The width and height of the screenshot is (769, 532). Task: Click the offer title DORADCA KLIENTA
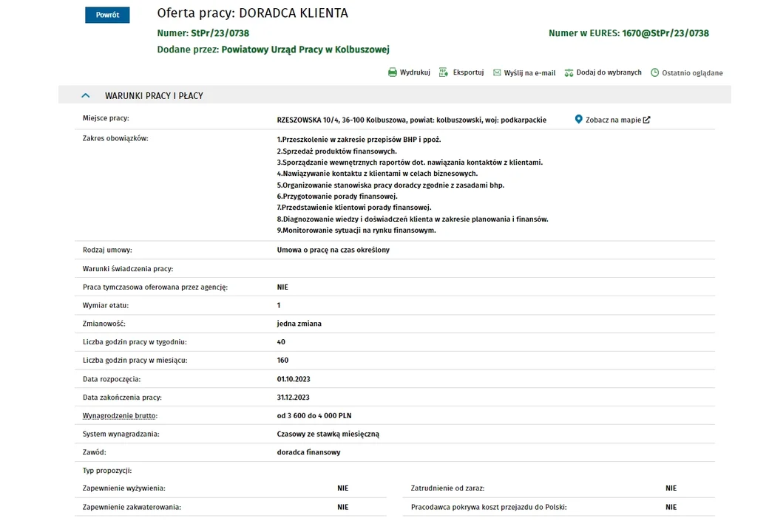(x=294, y=13)
